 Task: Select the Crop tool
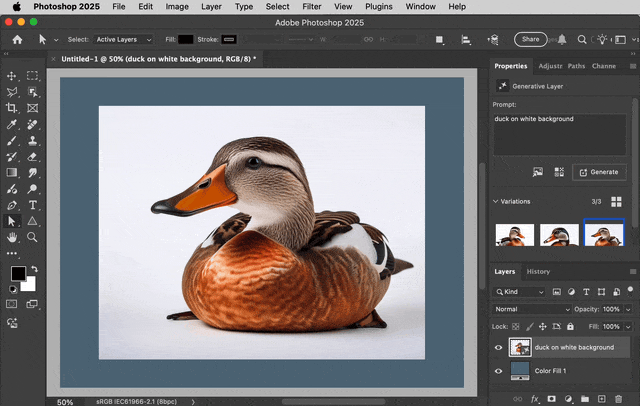click(11, 108)
